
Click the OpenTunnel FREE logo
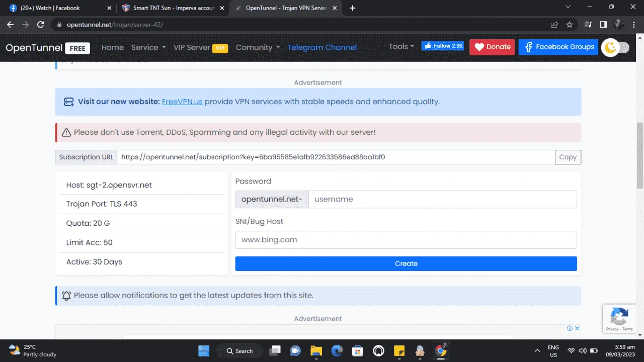point(48,48)
